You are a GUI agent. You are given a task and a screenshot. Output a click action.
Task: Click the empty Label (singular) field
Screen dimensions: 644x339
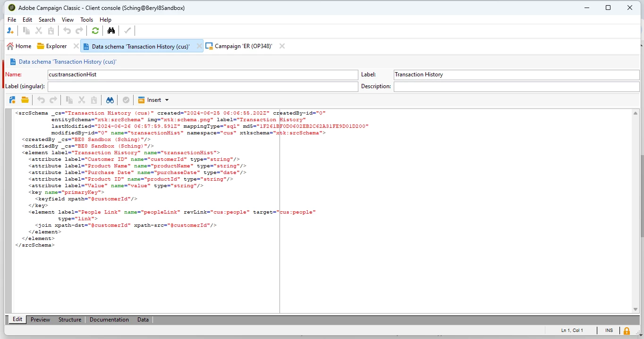click(x=203, y=87)
